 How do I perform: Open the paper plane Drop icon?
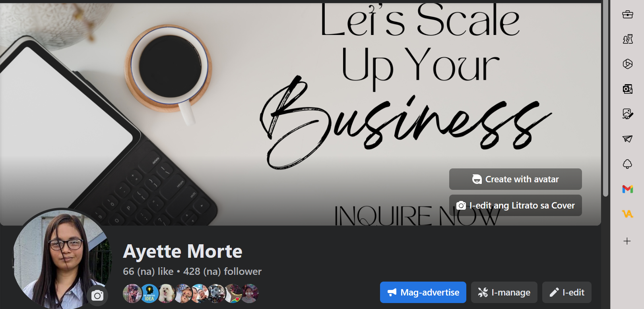tap(628, 139)
